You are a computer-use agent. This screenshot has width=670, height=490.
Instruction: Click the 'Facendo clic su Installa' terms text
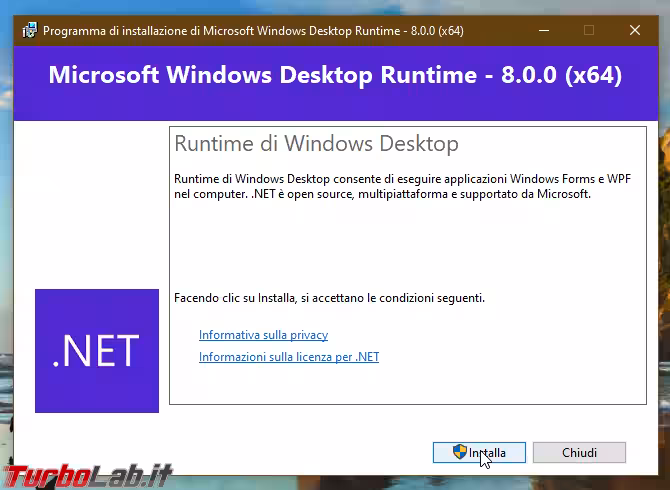329,298
